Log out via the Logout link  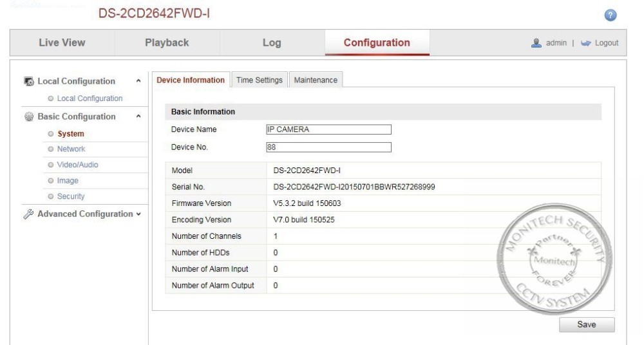pos(606,43)
